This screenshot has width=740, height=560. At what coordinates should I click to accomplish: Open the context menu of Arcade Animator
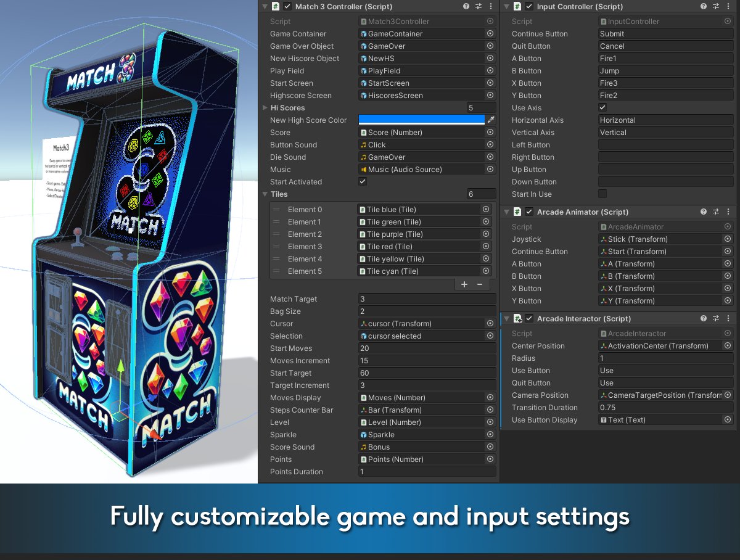(728, 212)
